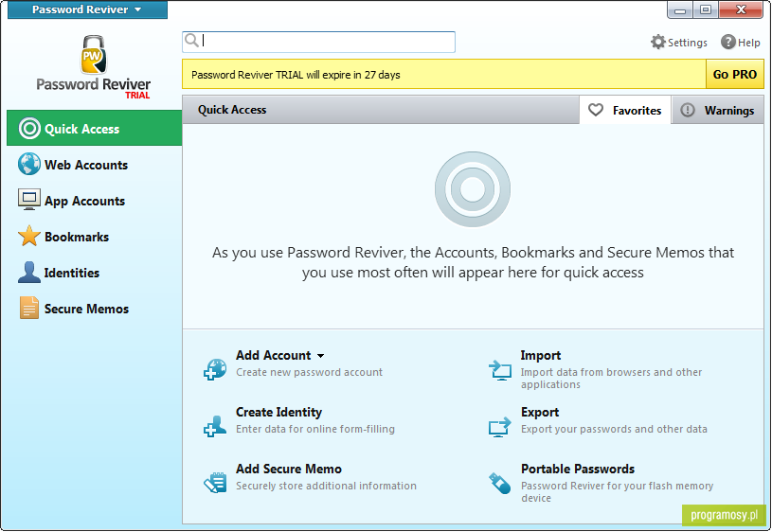Click the Warnings exclamation icon
This screenshot has height=532, width=772.
coord(688,110)
